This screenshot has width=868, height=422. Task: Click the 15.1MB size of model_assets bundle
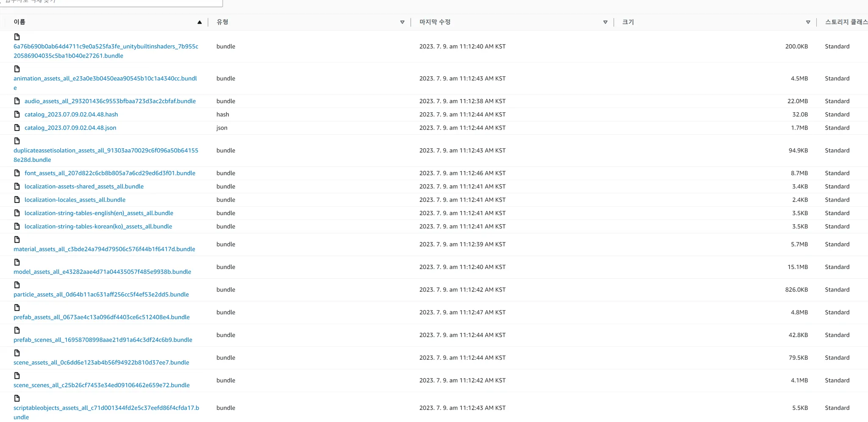pyautogui.click(x=798, y=267)
